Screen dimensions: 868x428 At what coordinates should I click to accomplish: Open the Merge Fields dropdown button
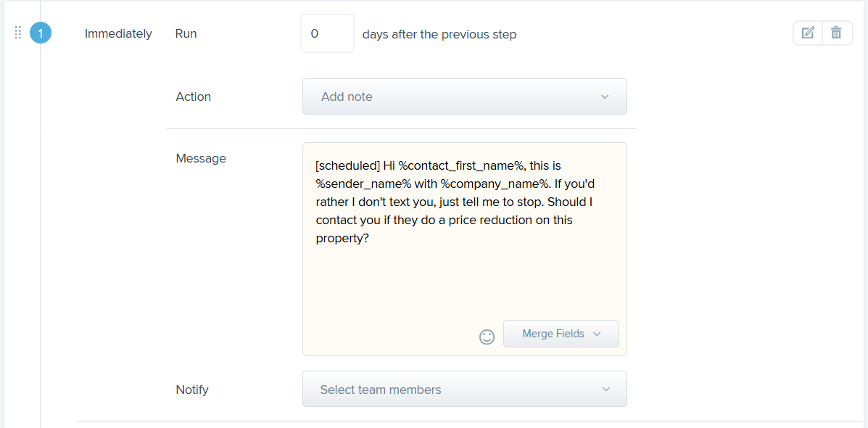click(x=561, y=334)
